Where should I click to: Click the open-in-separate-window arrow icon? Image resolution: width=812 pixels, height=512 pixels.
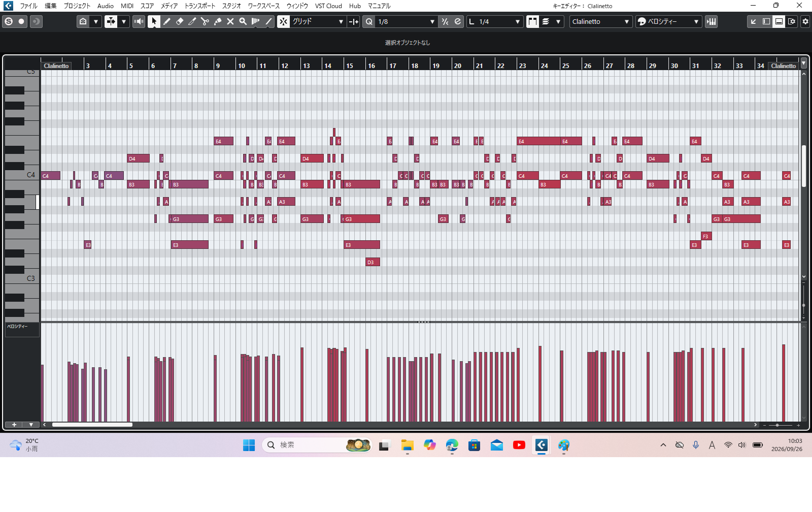coord(754,21)
